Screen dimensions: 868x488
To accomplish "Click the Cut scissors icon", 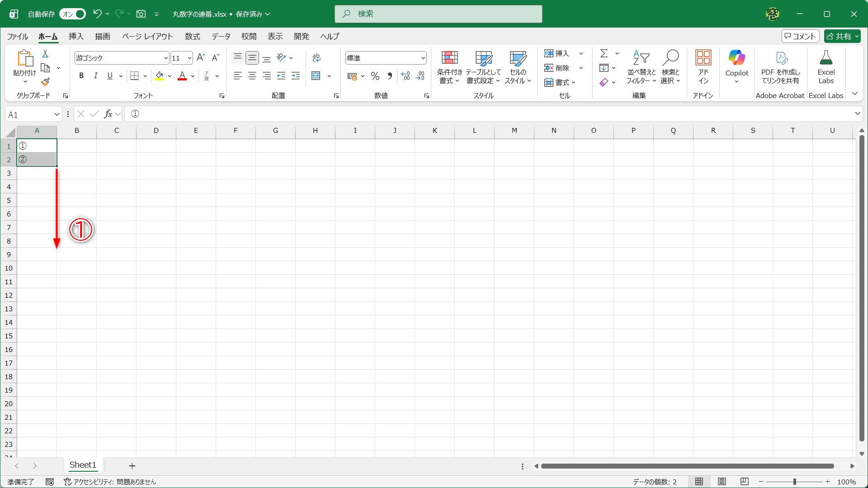I will click(x=45, y=54).
